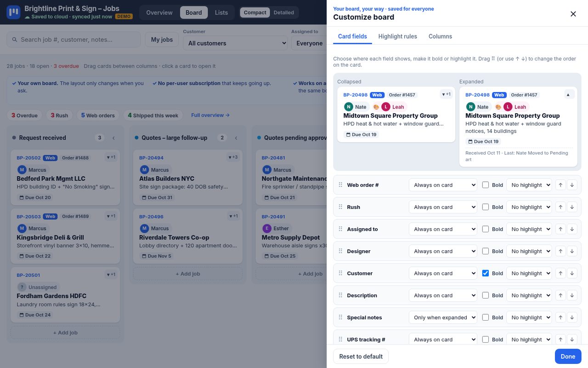This screenshot has height=368, width=588.
Task: Uncheck Bold for Customer field
Action: 486,273
